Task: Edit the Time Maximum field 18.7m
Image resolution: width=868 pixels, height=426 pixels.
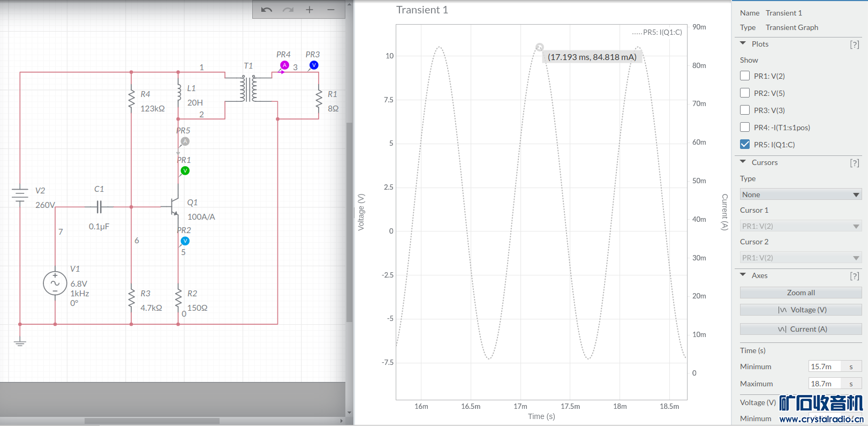Action: pos(825,384)
